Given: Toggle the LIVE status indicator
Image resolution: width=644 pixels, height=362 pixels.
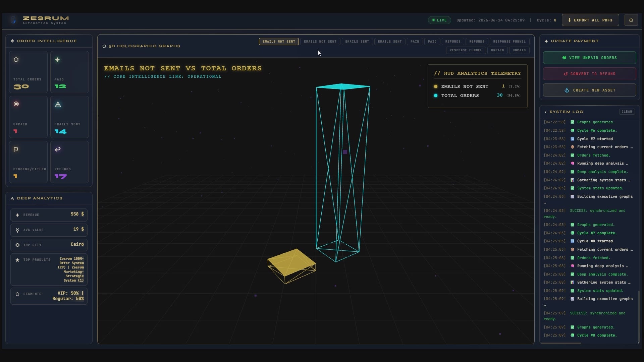Looking at the screenshot, I should coord(439,20).
